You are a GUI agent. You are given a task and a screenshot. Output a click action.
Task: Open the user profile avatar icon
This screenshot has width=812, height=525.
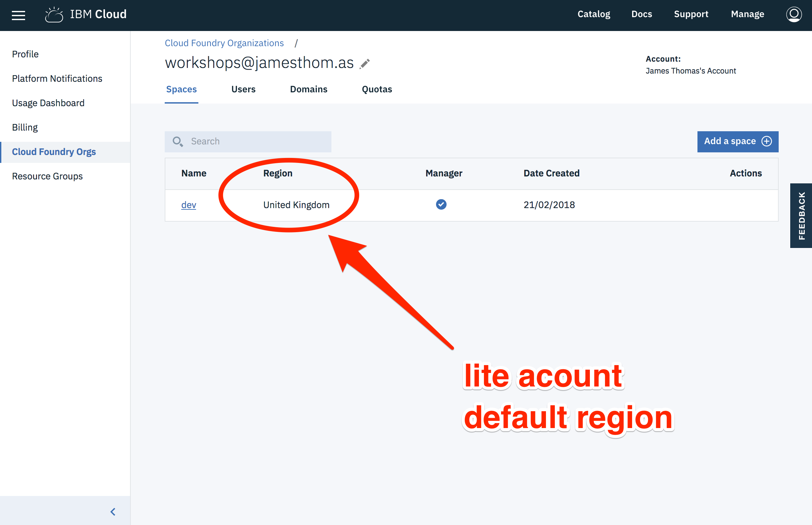tap(794, 14)
